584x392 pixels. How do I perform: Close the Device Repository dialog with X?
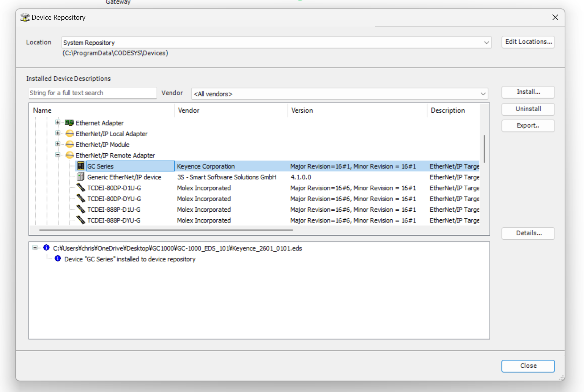(555, 17)
